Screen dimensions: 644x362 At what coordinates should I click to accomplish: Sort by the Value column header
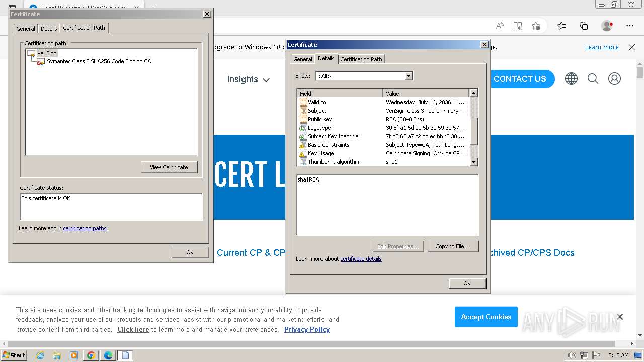tap(426, 93)
